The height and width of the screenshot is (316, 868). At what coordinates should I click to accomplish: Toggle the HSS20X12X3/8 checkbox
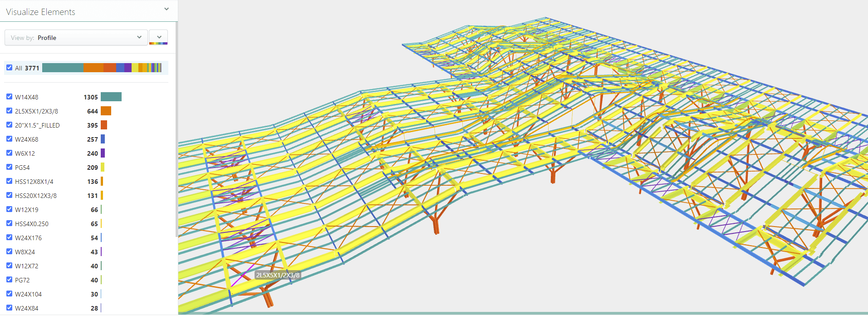click(10, 195)
